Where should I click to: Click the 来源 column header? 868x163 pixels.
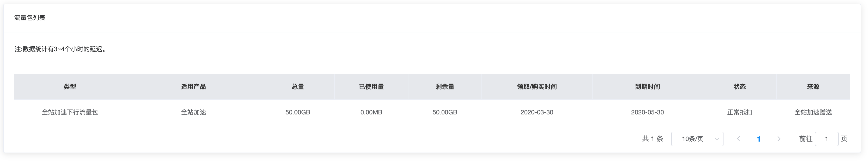click(813, 87)
